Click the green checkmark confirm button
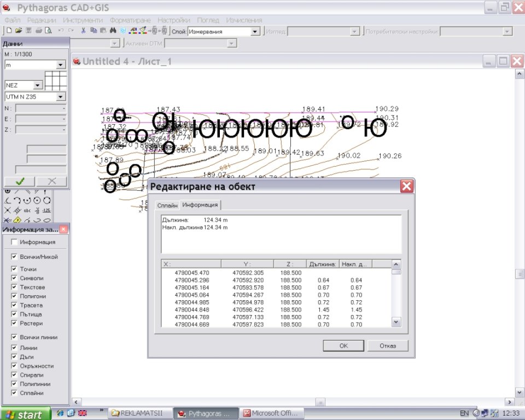525x420 pixels. [20, 182]
